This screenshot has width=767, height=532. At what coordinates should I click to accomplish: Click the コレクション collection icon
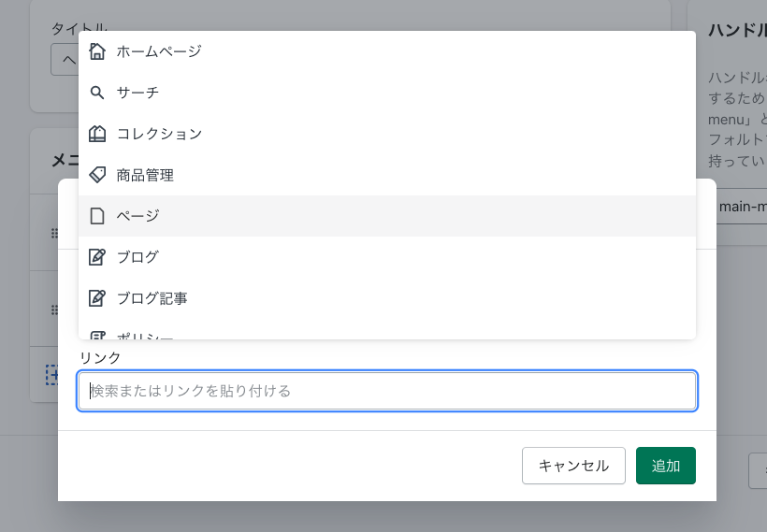[97, 134]
